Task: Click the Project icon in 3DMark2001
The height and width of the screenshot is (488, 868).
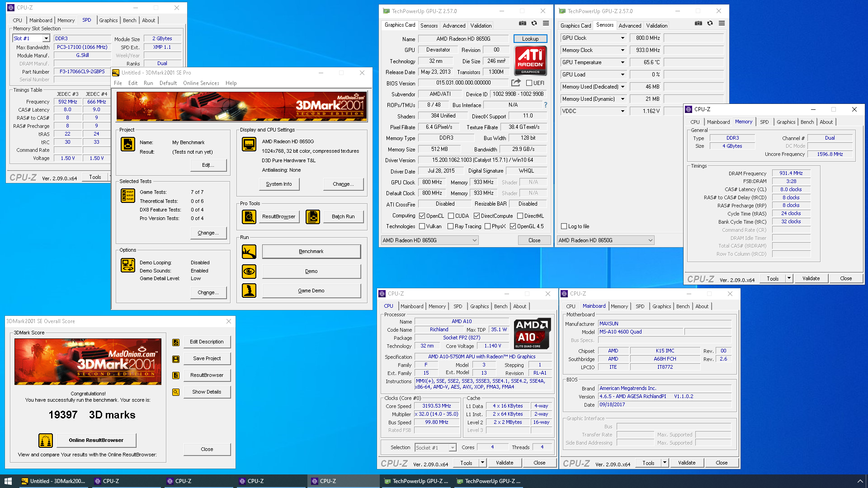Action: 128,144
